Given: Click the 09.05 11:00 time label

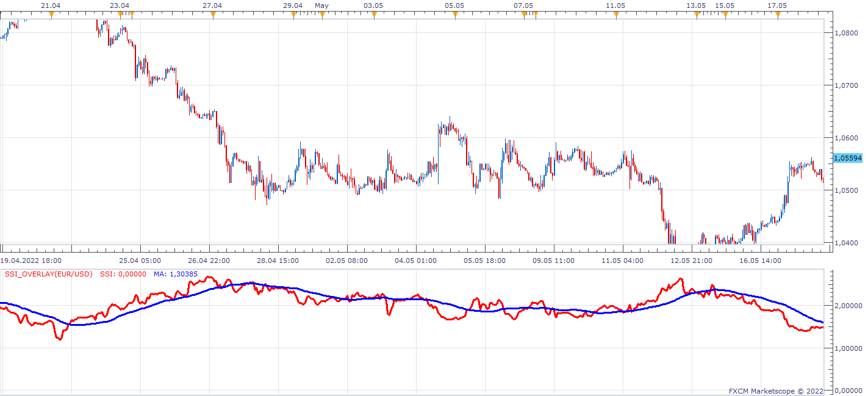Looking at the screenshot, I should 554,261.
